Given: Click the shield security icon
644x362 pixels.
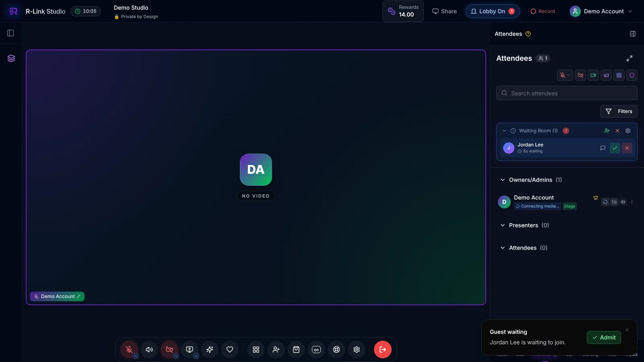Looking at the screenshot, I should click(632, 75).
